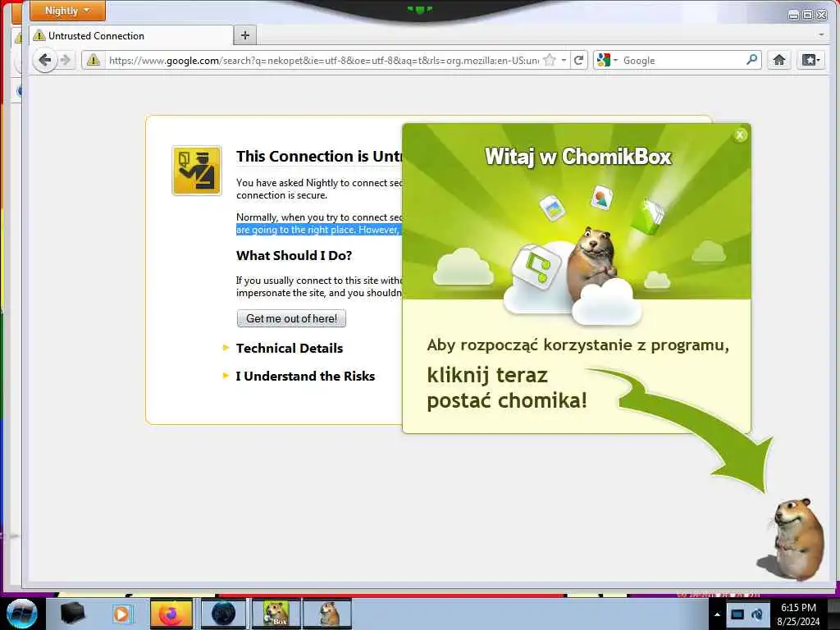Go back with the back arrow
Screen dimensions: 840x630
click(45, 60)
